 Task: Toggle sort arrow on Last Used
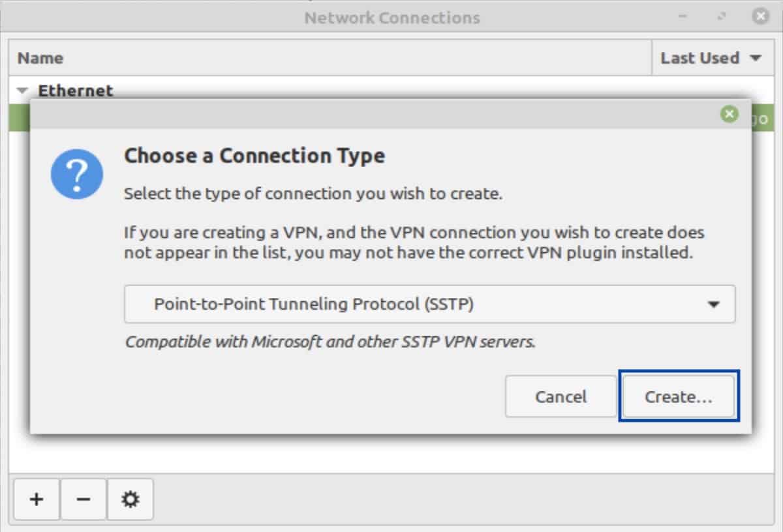coord(756,58)
